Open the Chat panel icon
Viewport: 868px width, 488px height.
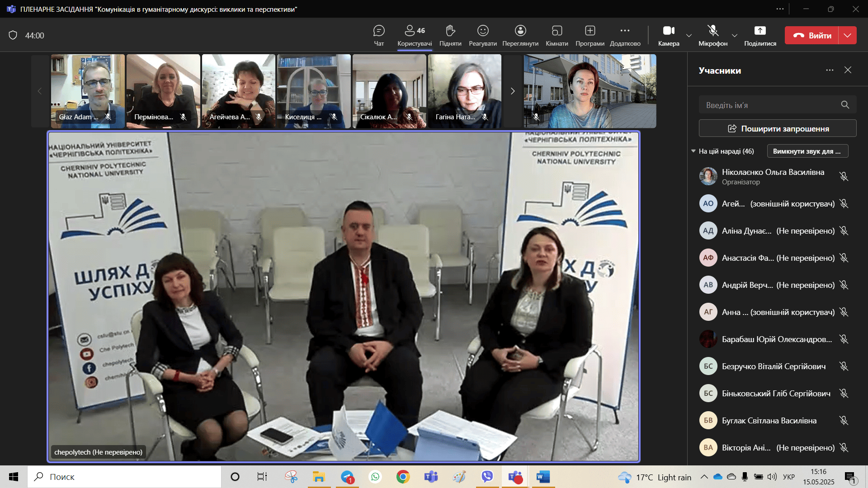click(379, 31)
